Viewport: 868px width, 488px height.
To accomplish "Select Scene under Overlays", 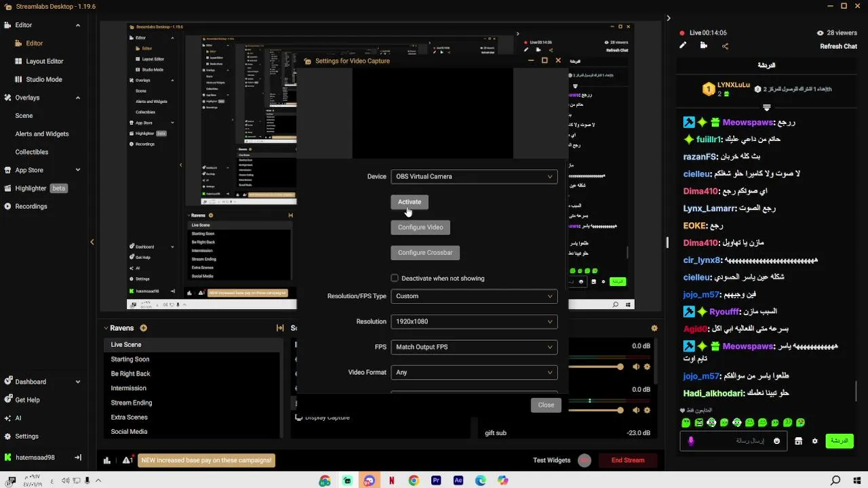I will tap(24, 116).
